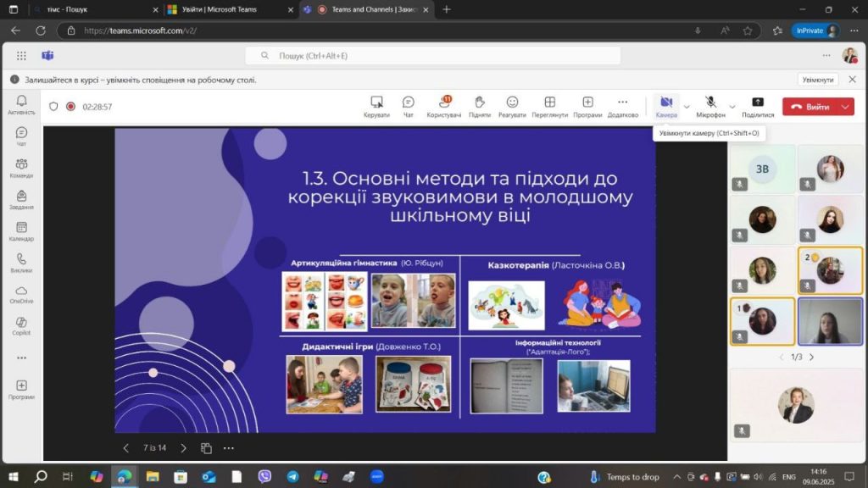Open the Apps (Програми) sidebar button

[x=21, y=390]
